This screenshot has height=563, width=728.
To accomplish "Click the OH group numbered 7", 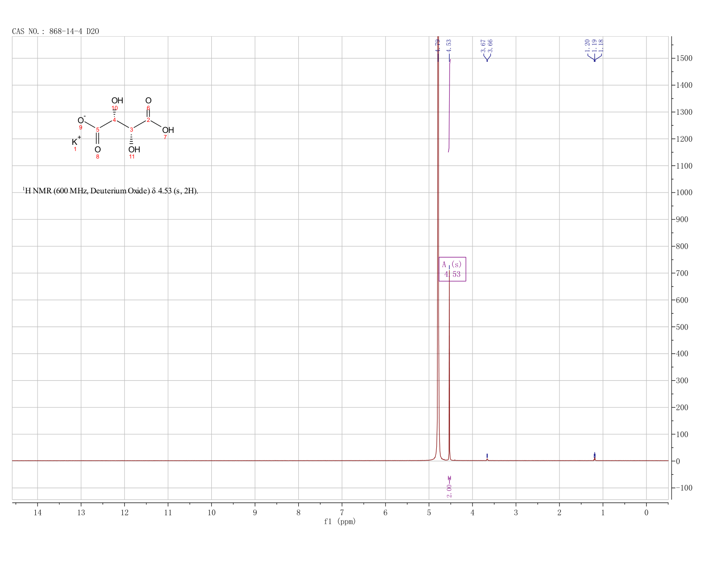I will pos(168,130).
